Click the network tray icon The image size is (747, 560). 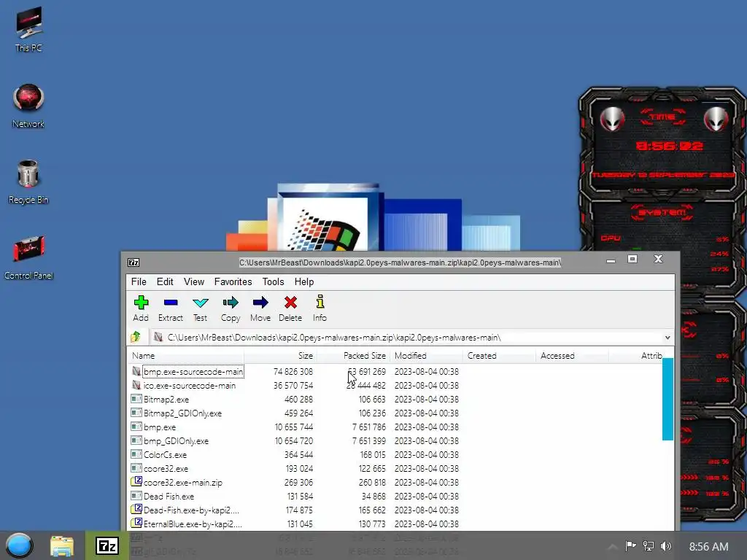click(x=649, y=546)
